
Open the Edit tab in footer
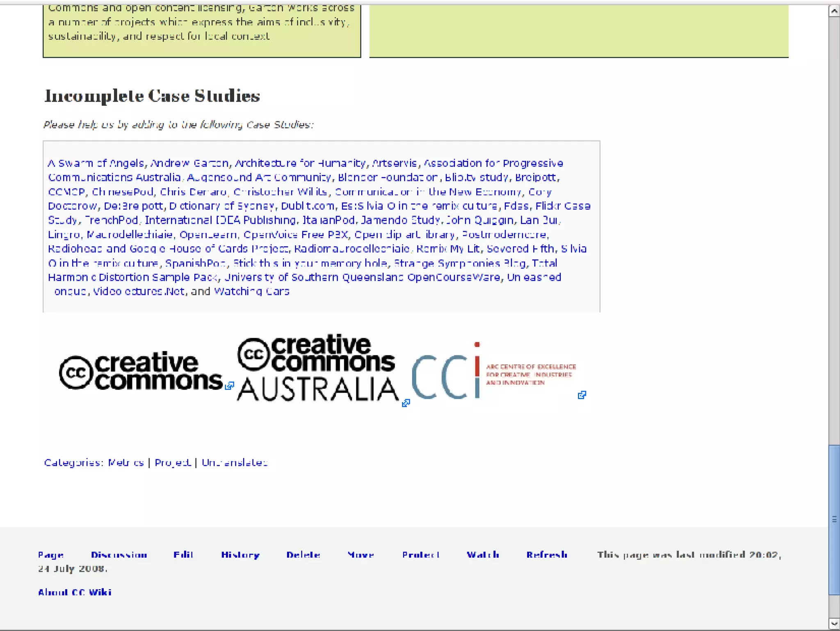coord(183,555)
